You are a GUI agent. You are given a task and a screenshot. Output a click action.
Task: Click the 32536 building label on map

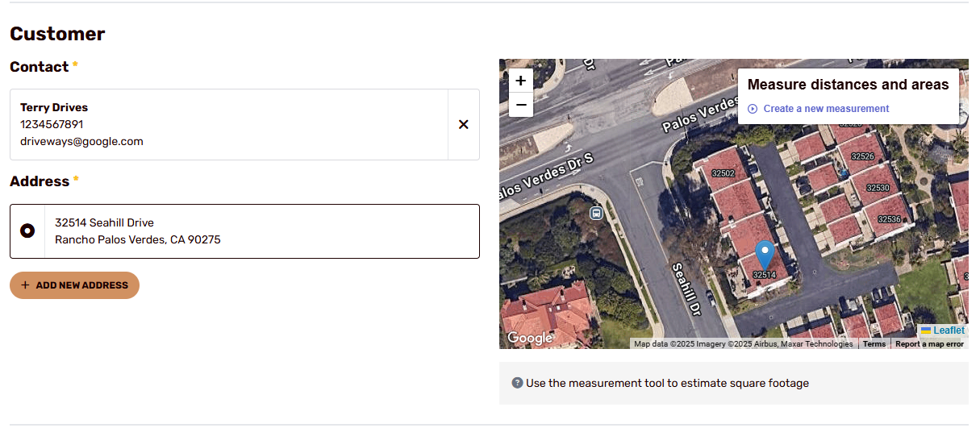tap(889, 219)
